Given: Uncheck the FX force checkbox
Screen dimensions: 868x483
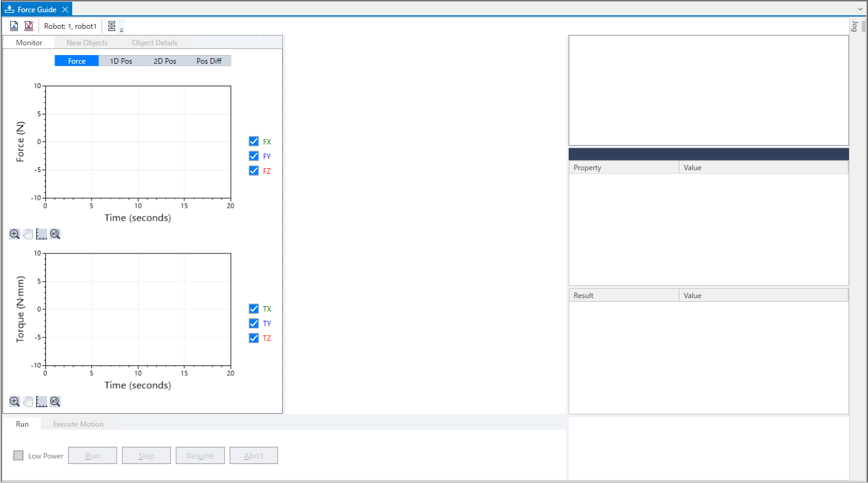Looking at the screenshot, I should [254, 141].
